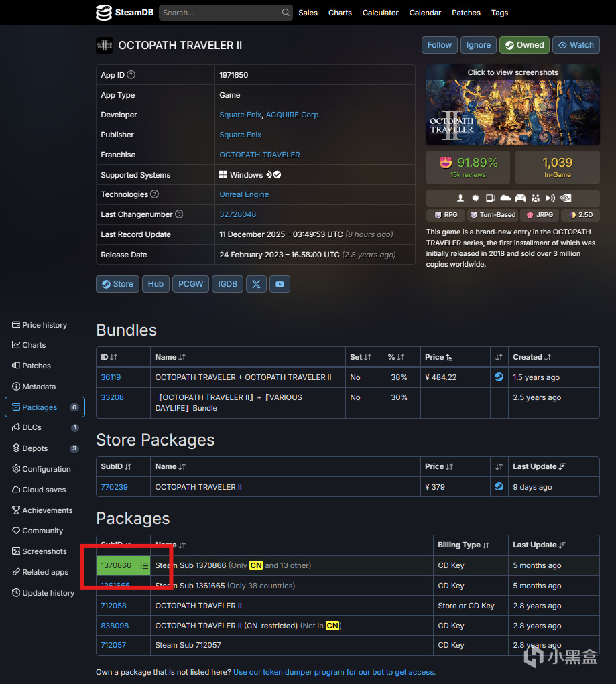Toggle the Ignore button
Image resolution: width=616 pixels, height=684 pixels.
click(478, 45)
